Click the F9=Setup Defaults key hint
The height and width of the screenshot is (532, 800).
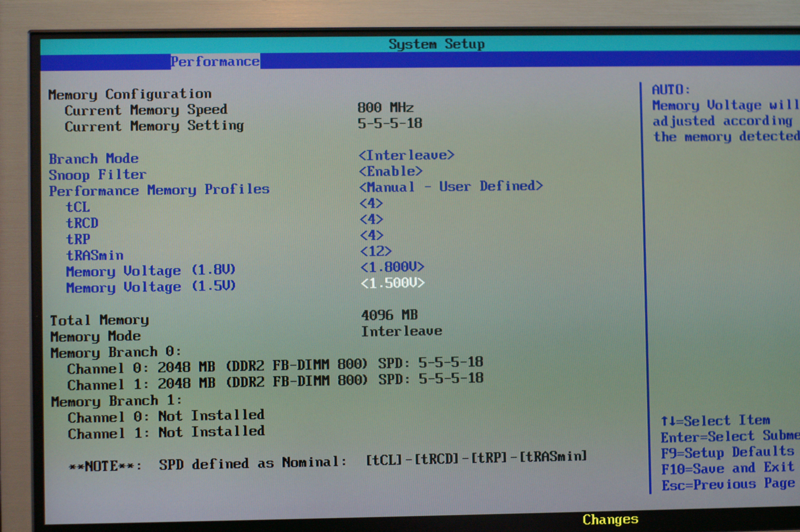point(728,452)
